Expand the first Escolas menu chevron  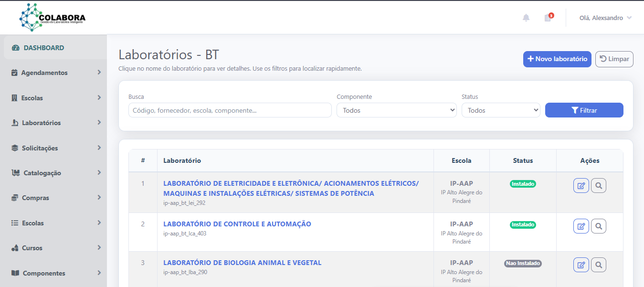[99, 97]
